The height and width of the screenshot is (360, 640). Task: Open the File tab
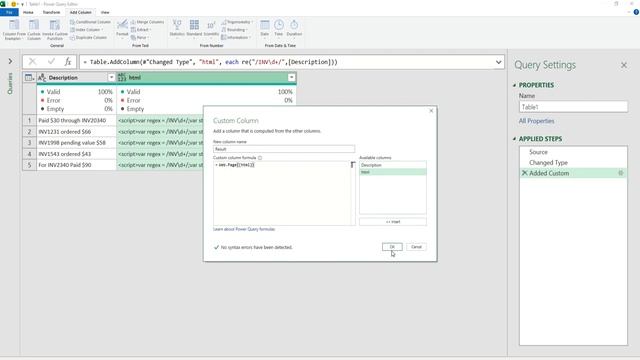coord(9,12)
